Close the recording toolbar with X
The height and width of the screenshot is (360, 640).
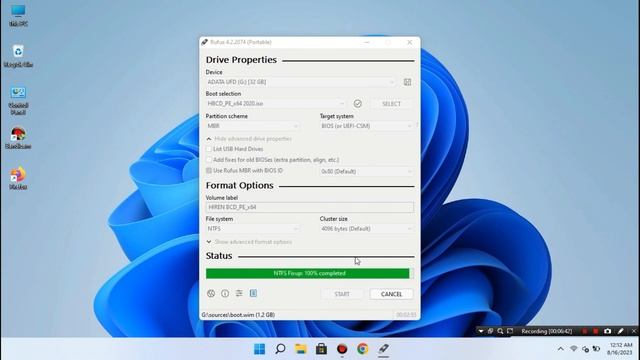(634, 331)
